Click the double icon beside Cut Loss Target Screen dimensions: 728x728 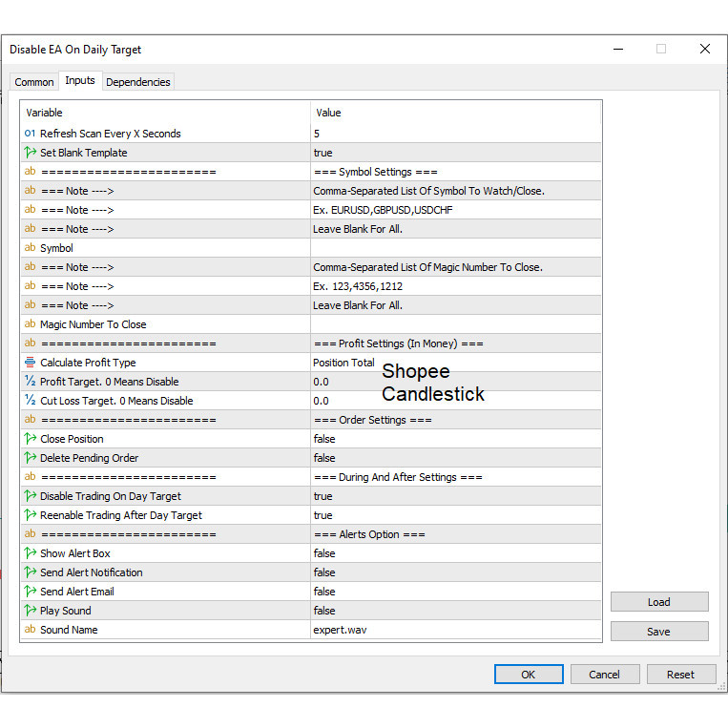(30, 401)
